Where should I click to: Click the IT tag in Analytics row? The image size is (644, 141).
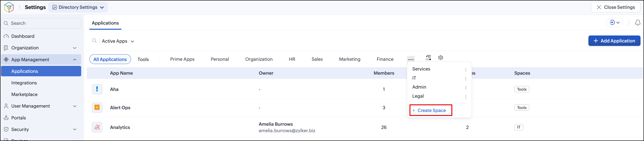click(x=519, y=127)
